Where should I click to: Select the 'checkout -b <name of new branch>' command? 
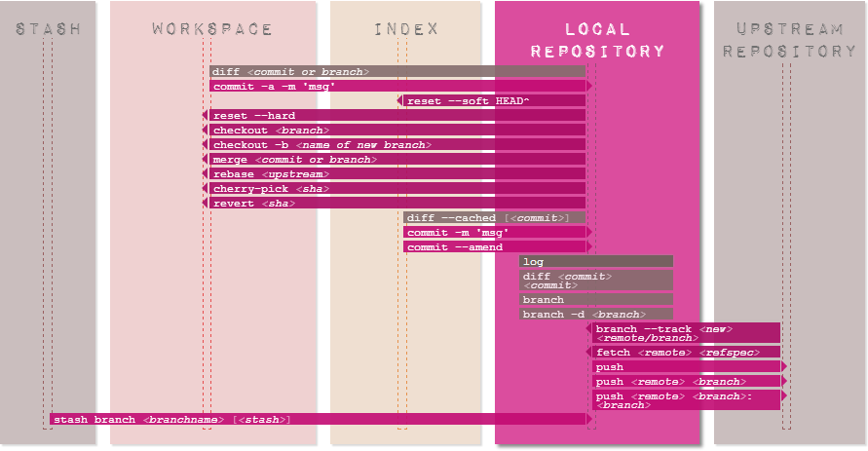[397, 145]
